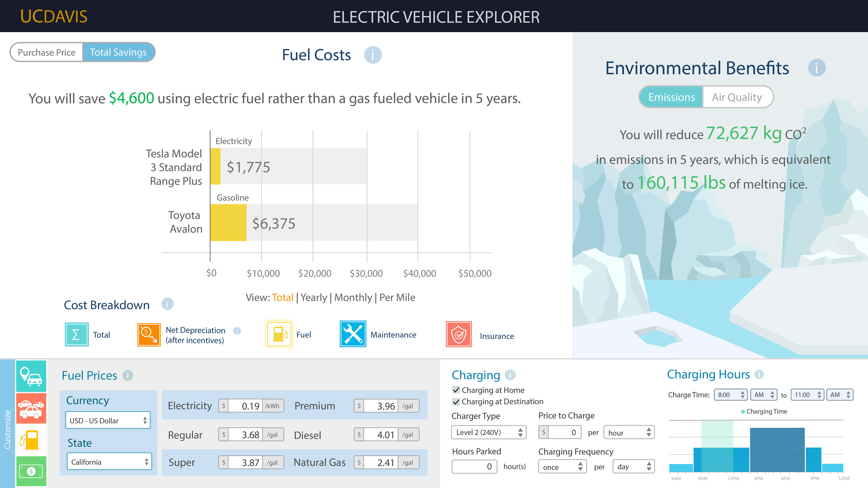Screen dimensions: 868x488
Task: Click the $4,600 savings amount
Action: [x=131, y=98]
